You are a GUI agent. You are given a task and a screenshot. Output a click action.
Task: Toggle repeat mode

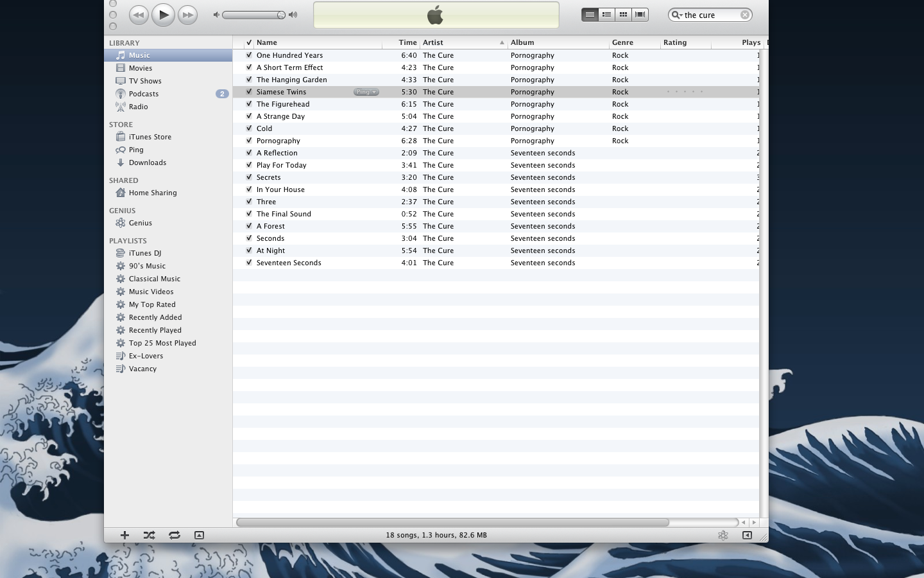tap(175, 535)
